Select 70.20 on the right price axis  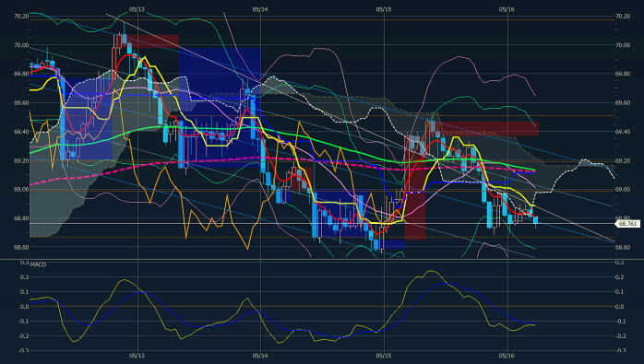click(623, 16)
